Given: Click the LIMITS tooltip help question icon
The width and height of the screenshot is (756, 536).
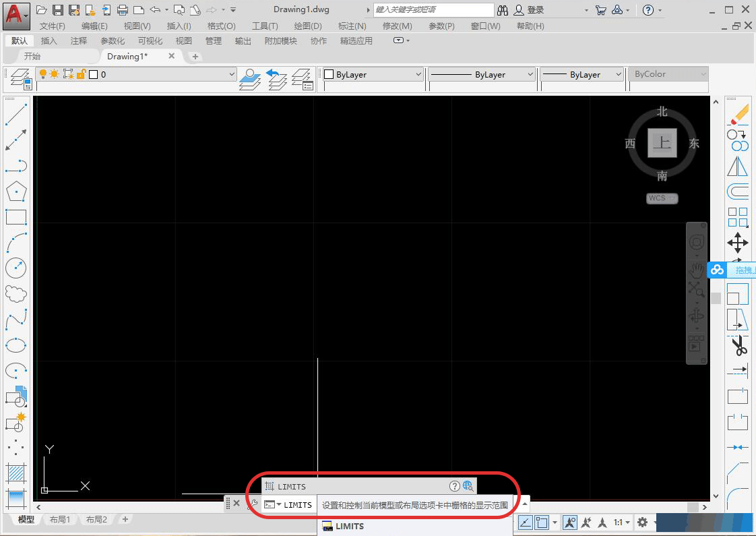Looking at the screenshot, I should click(454, 486).
